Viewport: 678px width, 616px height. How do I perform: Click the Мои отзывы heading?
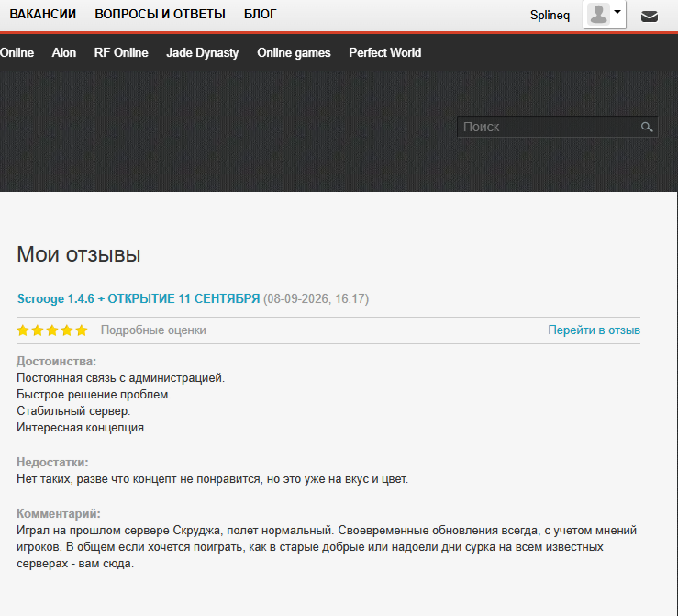tap(79, 254)
